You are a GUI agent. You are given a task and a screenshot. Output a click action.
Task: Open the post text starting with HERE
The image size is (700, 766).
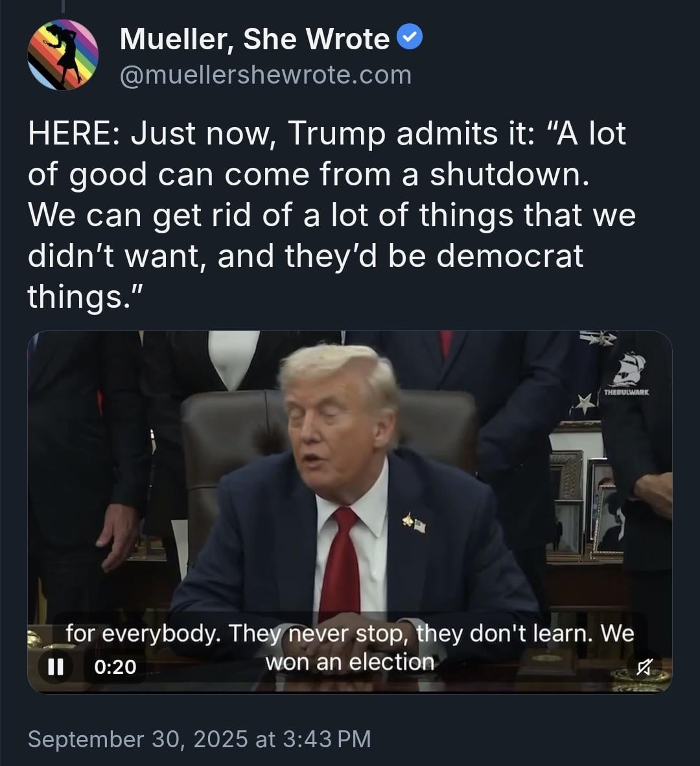point(332,215)
